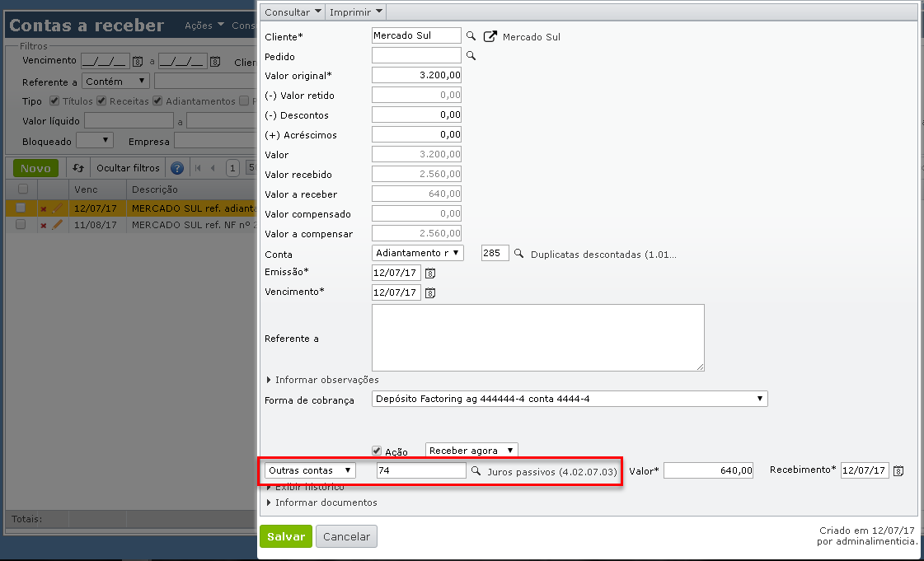Delete the 11/08/17 row with red X
This screenshot has height=561, width=924.
(43, 226)
